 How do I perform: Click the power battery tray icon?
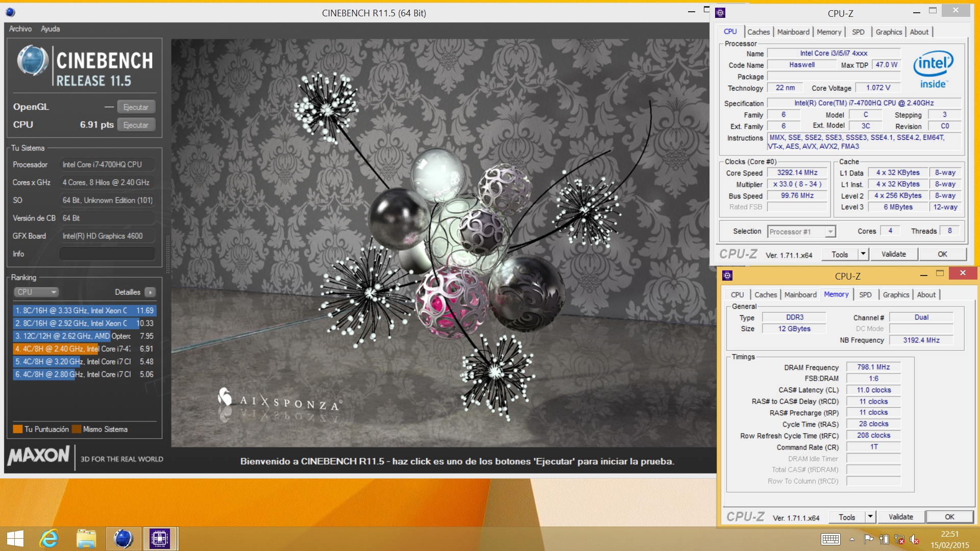click(884, 539)
